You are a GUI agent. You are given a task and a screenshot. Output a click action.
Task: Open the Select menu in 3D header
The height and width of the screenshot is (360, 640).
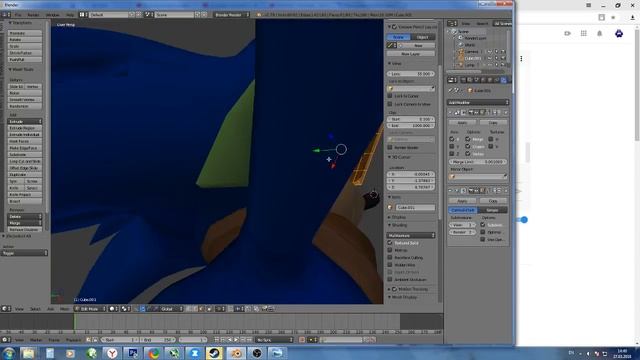(x=35, y=309)
